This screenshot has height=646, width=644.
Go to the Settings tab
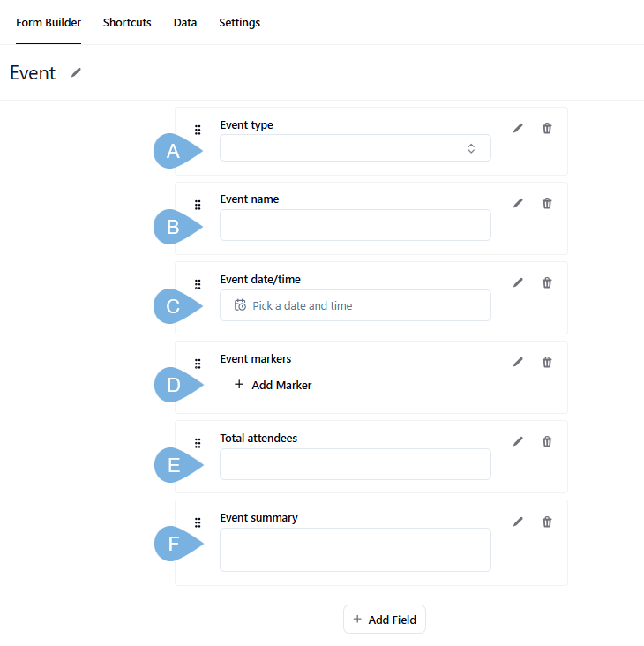pyautogui.click(x=239, y=23)
